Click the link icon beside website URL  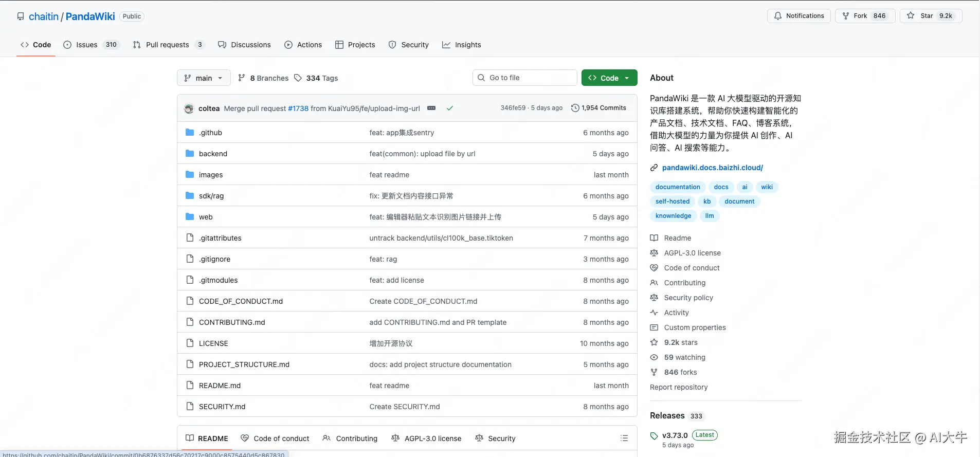coord(654,168)
